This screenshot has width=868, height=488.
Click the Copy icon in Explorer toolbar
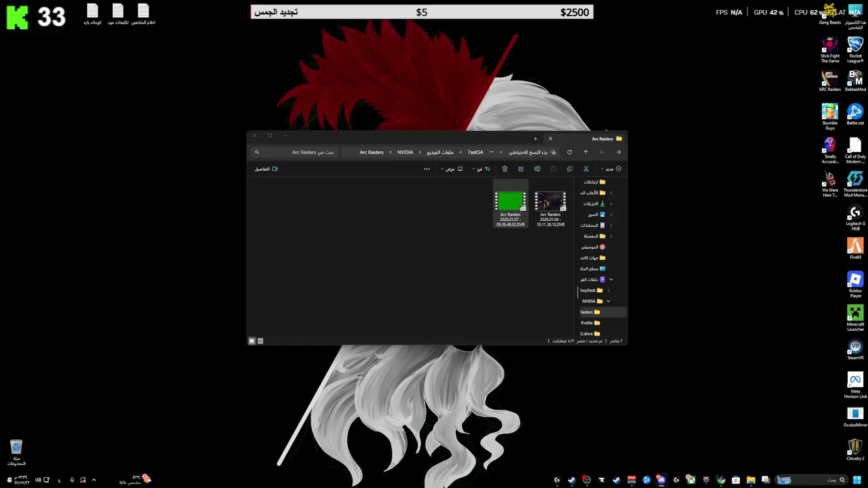(570, 169)
